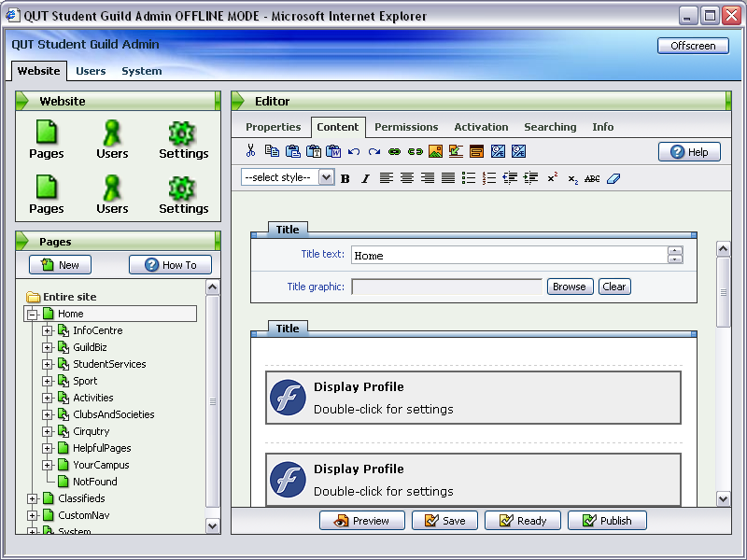Click the ABC strikethrough icon
This screenshot has height=560, width=747.
coord(592,179)
